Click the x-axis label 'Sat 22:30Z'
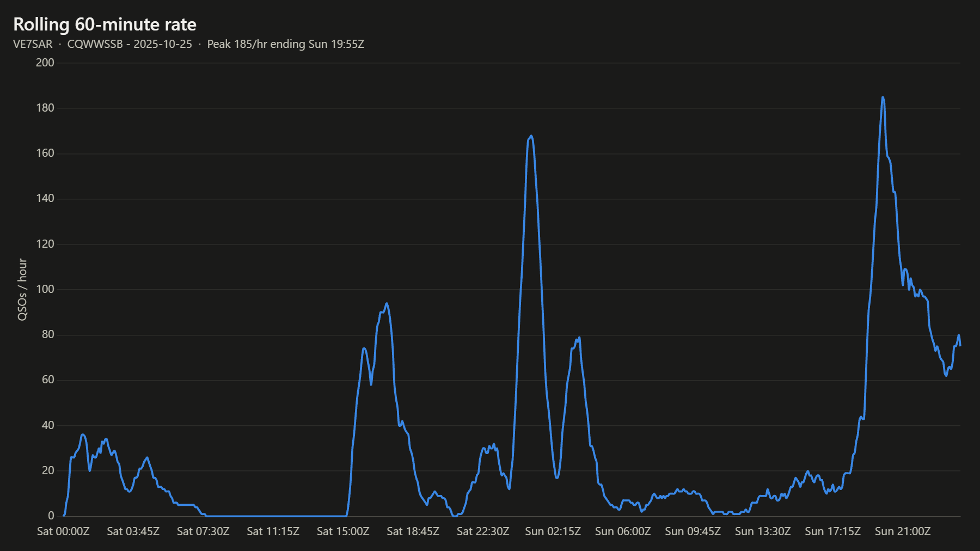Image resolution: width=980 pixels, height=551 pixels. [x=483, y=531]
